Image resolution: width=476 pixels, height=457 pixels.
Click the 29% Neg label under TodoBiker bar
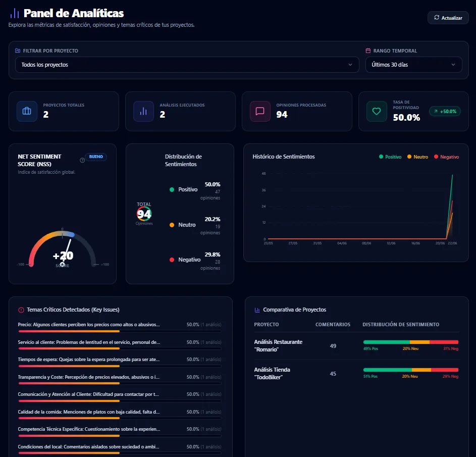tap(450, 377)
